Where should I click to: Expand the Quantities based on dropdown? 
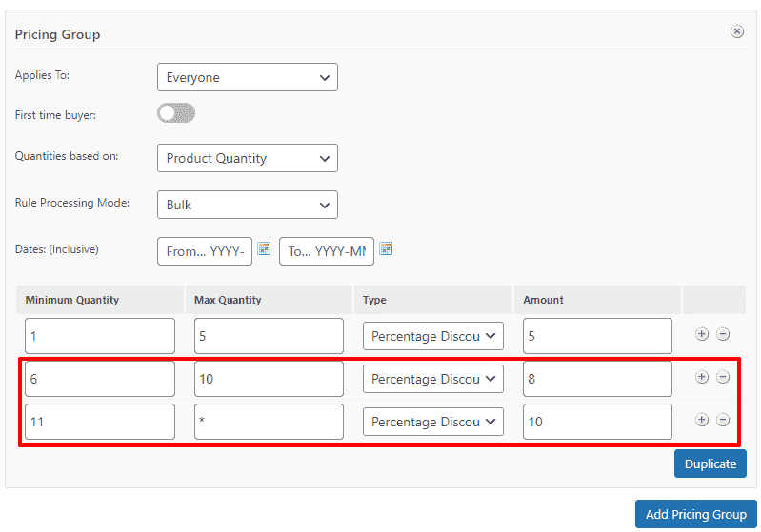tap(248, 158)
